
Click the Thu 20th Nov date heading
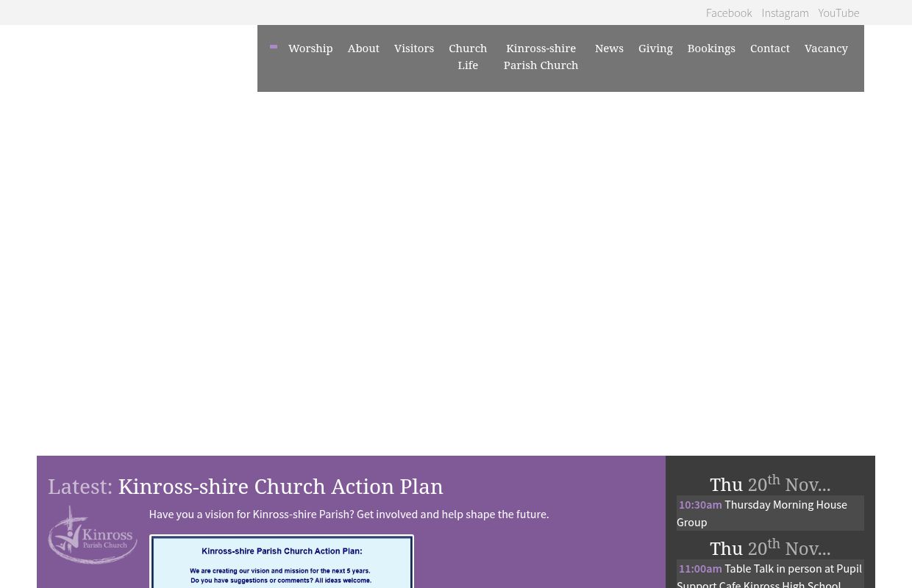[770, 484]
